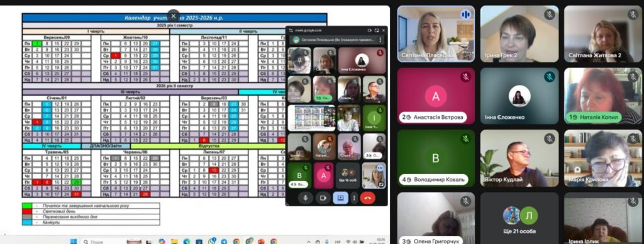Turn off camera in Meet mini window
This screenshot has height=244, width=644.
click(x=323, y=198)
